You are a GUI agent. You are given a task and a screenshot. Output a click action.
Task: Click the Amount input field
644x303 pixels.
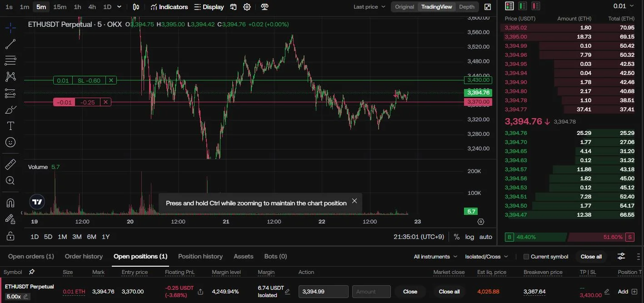371,292
